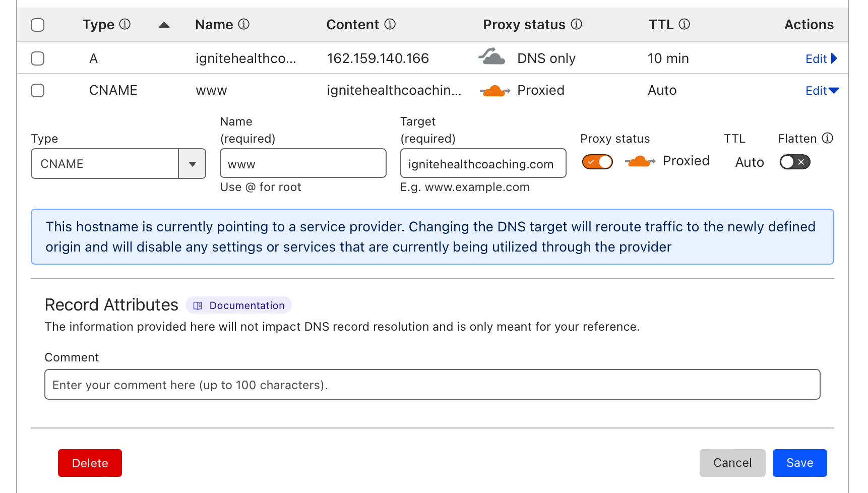Enable the Flatten toggle switch

coord(794,162)
